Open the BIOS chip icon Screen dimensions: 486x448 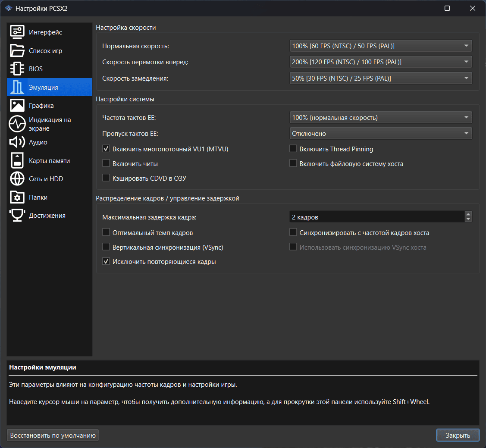pyautogui.click(x=17, y=69)
